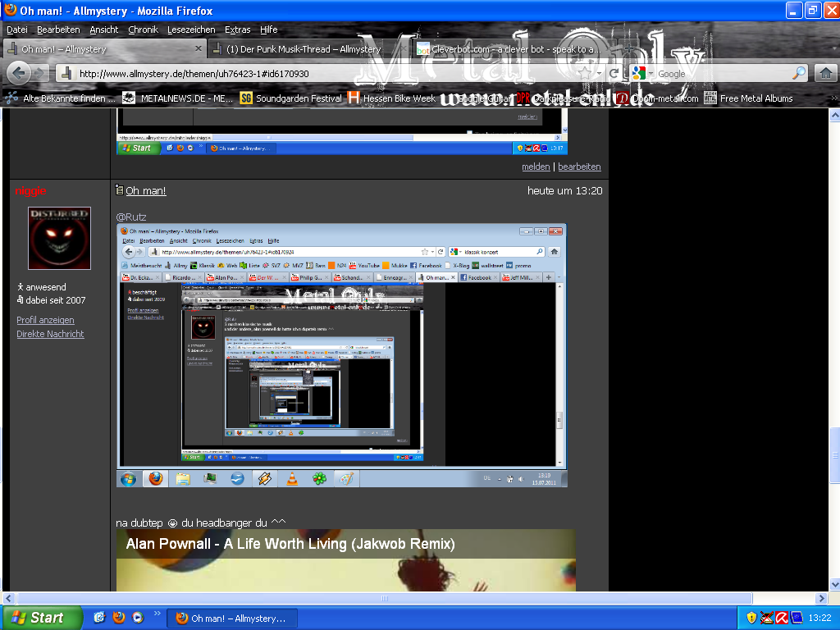Start search with the magnifier icon
The image size is (840, 630).
pos(799,73)
